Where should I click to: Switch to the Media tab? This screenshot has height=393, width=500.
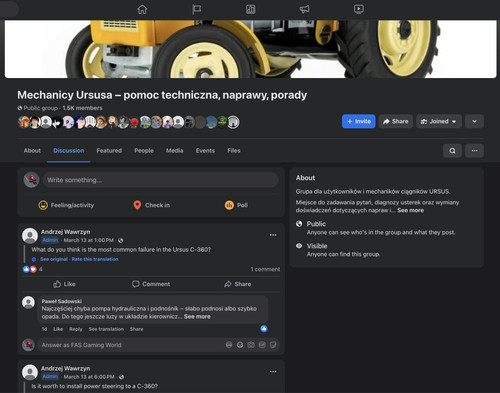[x=175, y=151]
